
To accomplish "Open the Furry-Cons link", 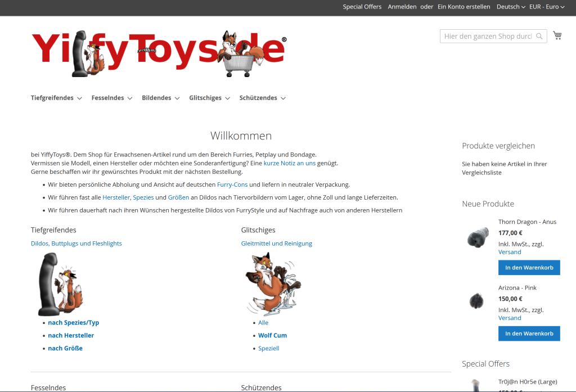I will click(232, 184).
